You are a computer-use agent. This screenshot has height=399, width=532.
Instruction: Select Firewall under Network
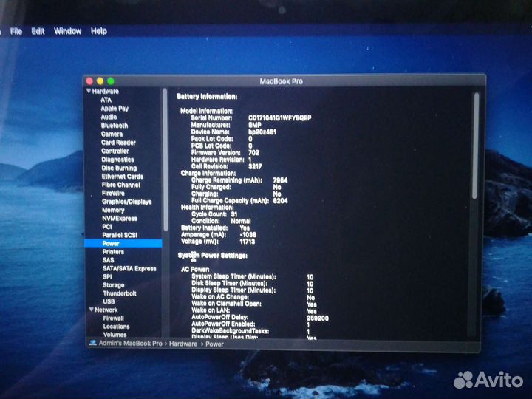pos(114,318)
